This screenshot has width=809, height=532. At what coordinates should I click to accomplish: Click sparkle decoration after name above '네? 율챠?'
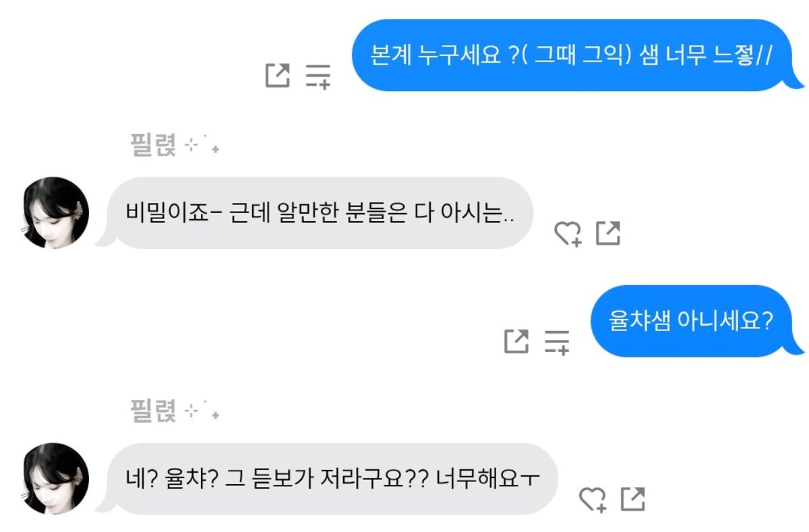tap(202, 411)
